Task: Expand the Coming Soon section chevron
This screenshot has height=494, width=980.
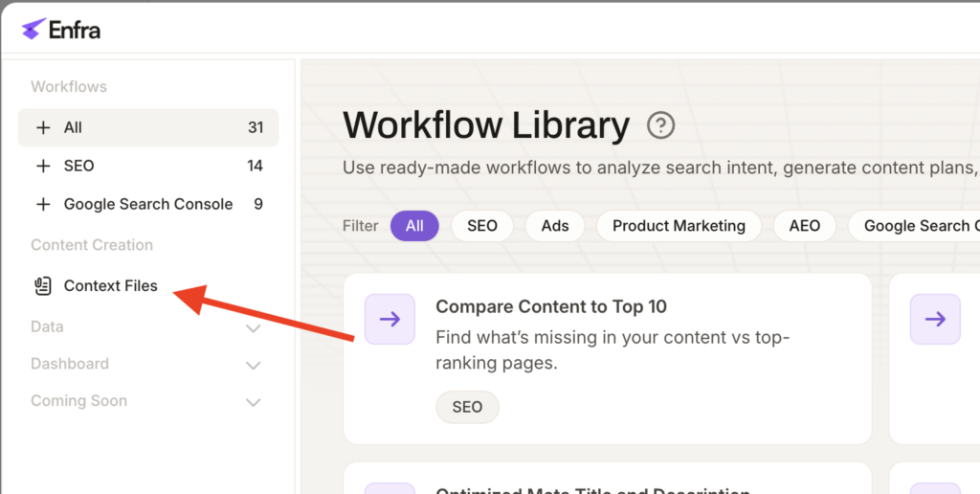Action: point(254,402)
